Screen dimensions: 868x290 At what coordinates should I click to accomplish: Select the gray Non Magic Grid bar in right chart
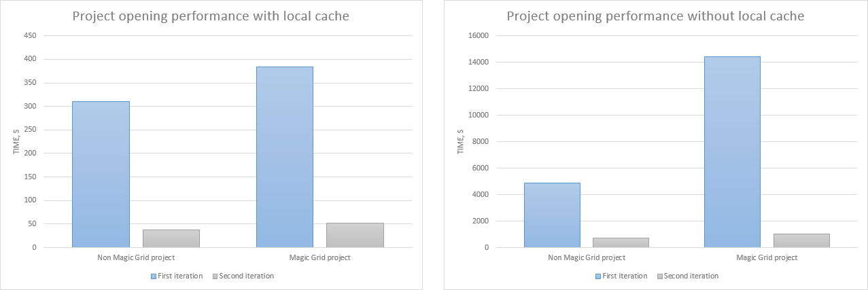click(621, 242)
